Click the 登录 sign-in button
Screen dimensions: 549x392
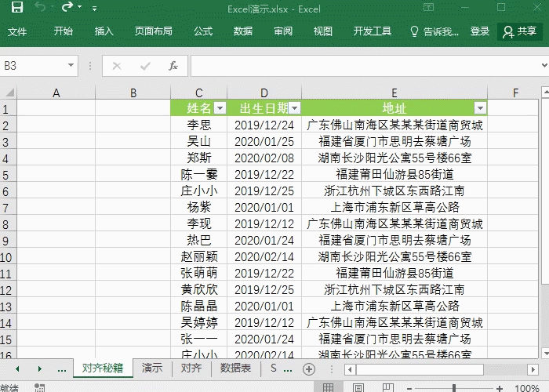pos(480,31)
